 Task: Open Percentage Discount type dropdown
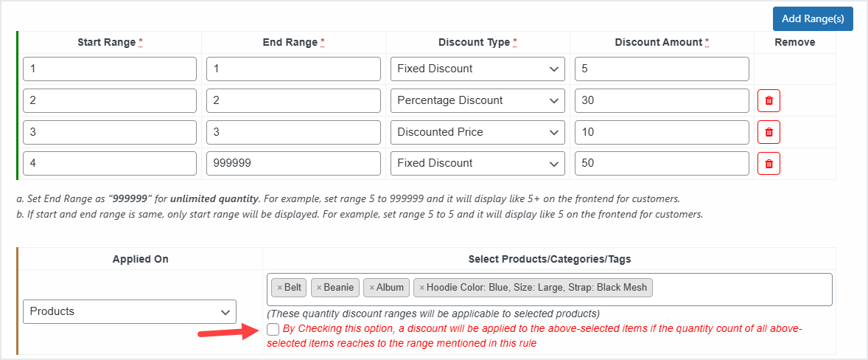pos(477,100)
